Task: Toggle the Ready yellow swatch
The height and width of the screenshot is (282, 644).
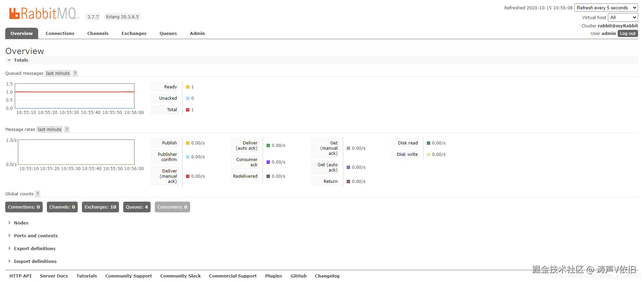Action: click(188, 87)
